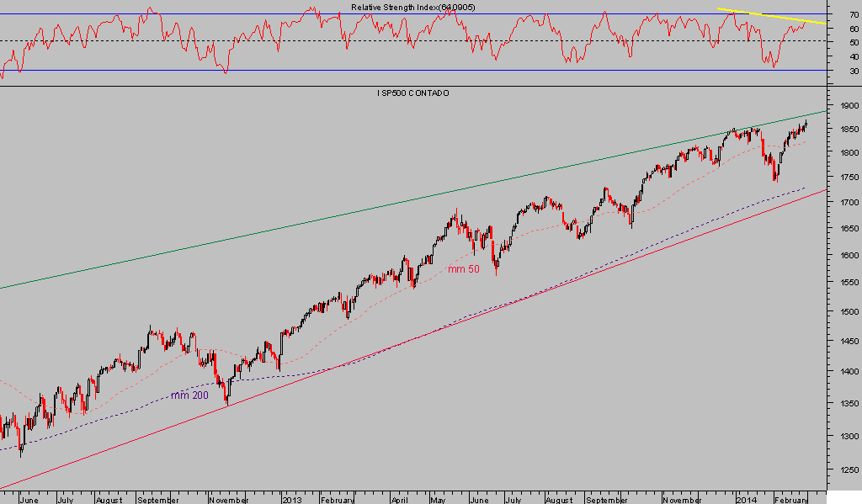Select the April label on time axis
Image resolution: width=862 pixels, height=504 pixels.
click(400, 499)
